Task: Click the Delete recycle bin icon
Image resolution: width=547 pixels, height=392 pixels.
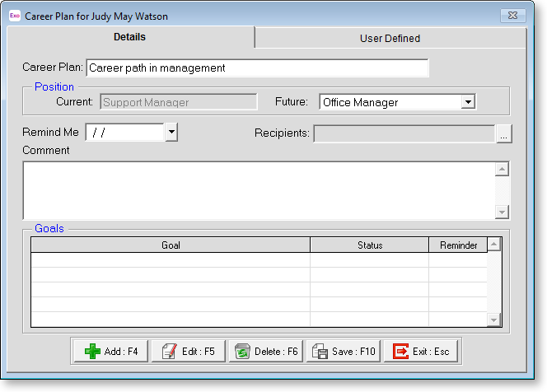Action: [241, 352]
